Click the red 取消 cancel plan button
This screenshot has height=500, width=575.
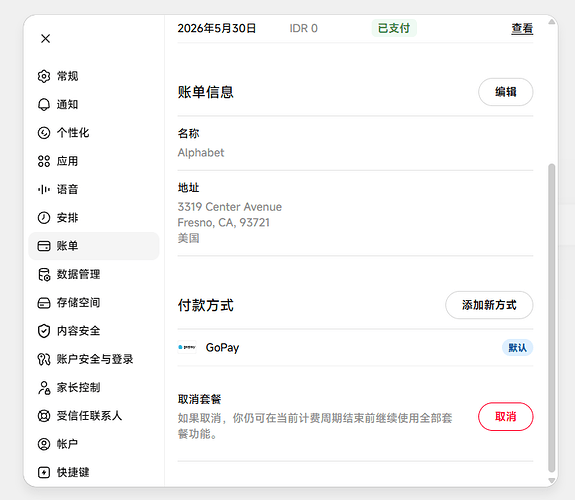(506, 416)
